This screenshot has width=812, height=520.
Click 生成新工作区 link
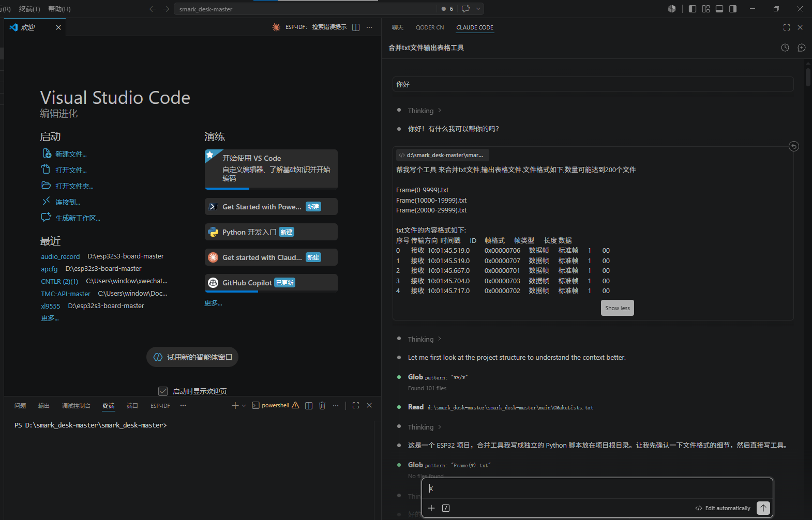[78, 218]
